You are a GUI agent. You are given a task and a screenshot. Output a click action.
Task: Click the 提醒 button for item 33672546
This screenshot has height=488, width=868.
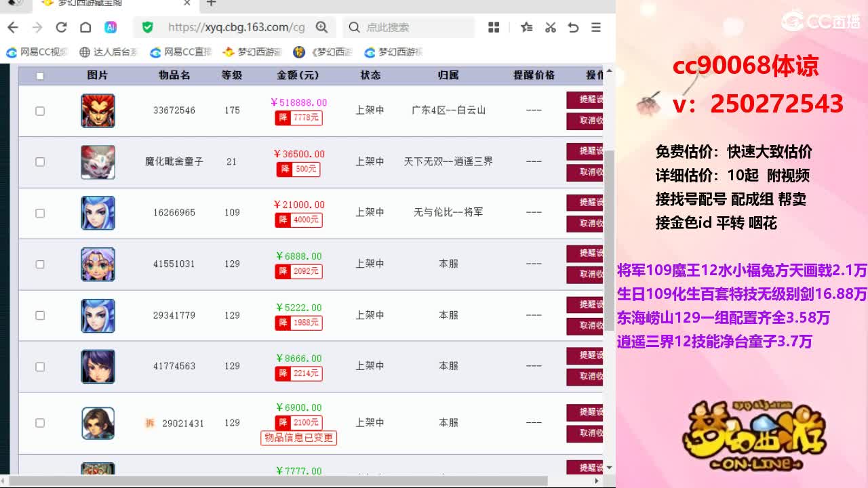pyautogui.click(x=585, y=100)
